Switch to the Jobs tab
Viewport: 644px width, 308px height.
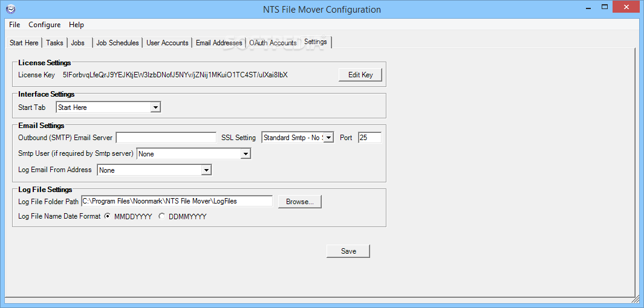pyautogui.click(x=80, y=43)
